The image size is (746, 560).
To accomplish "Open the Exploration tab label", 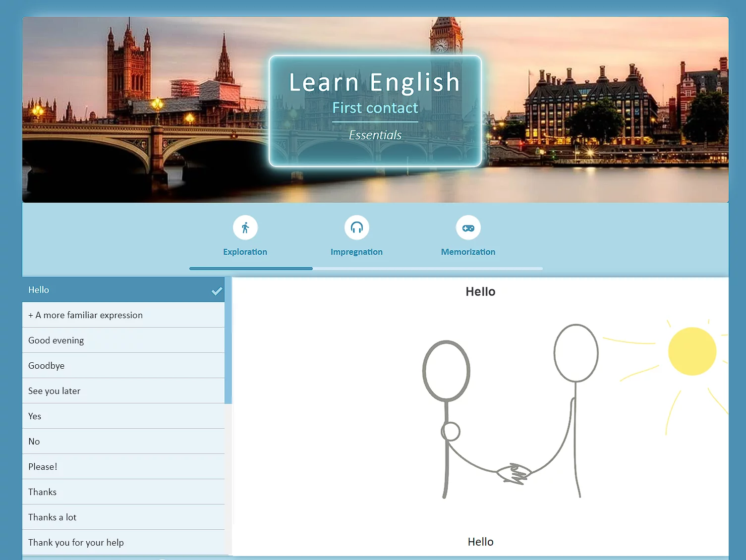I will click(x=245, y=252).
